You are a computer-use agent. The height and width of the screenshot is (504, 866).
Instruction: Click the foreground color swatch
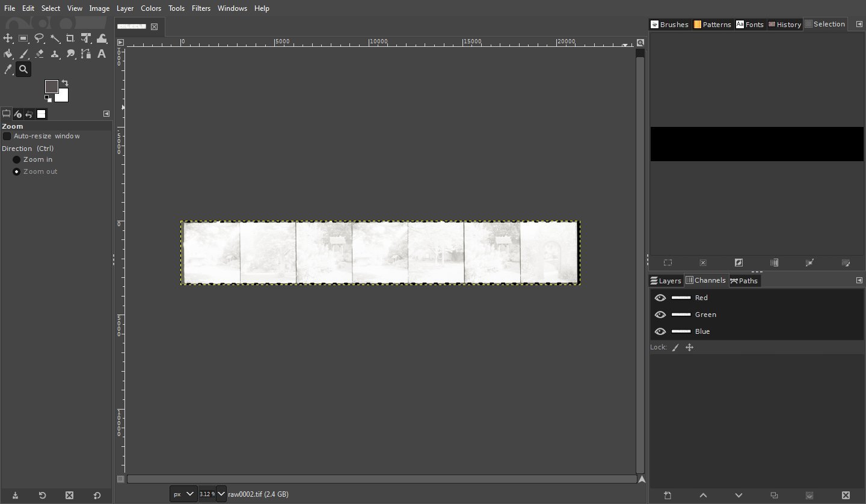pyautogui.click(x=51, y=87)
